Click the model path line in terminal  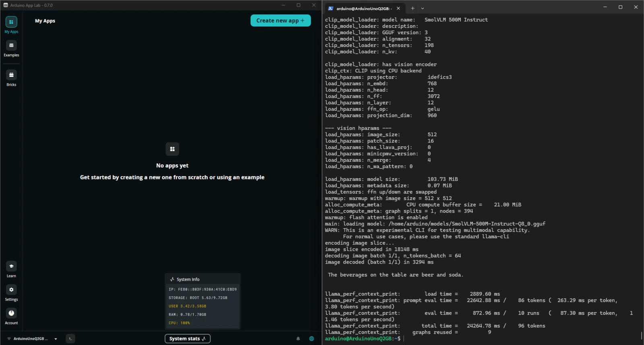coord(435,224)
